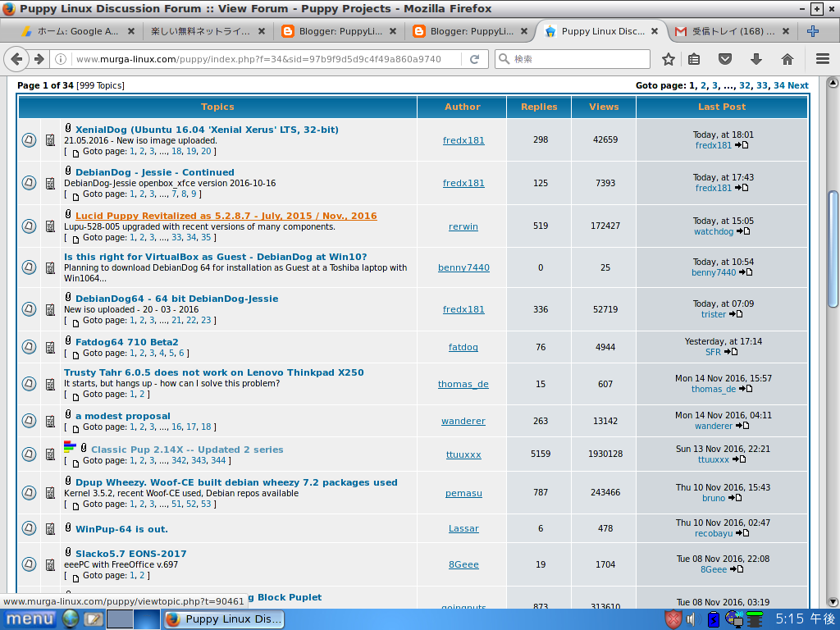This screenshot has height=630, width=840.
Task: Close the Puppy Linux Disc... tab
Action: pyautogui.click(x=654, y=31)
